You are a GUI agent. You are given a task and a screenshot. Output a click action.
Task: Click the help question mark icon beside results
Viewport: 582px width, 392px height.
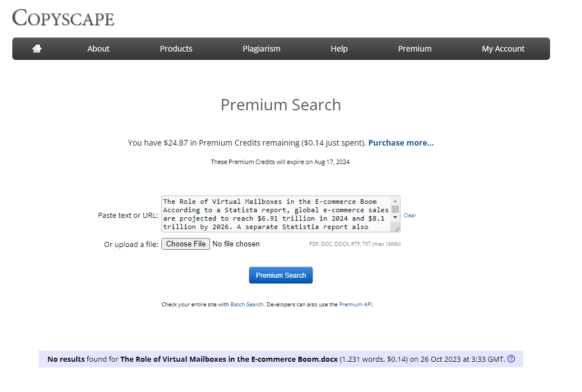click(x=511, y=359)
